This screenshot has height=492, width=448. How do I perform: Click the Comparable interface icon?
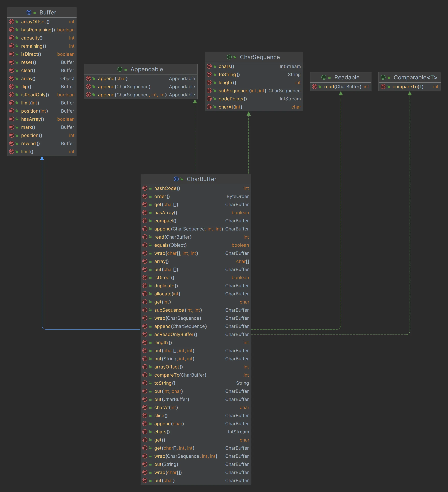point(383,77)
